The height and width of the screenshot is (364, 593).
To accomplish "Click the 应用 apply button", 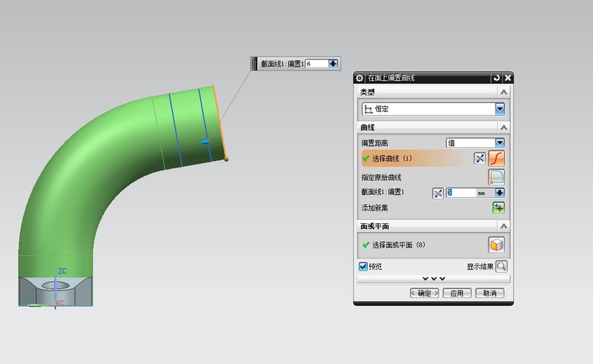I will click(457, 293).
